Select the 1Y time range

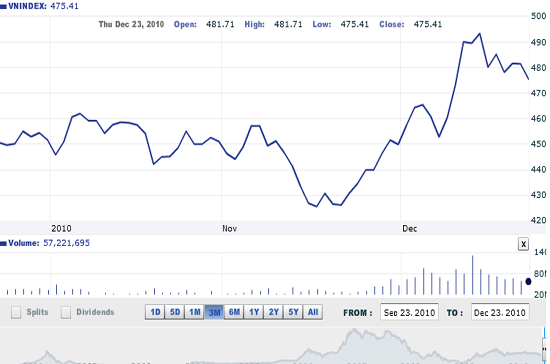coord(254,312)
